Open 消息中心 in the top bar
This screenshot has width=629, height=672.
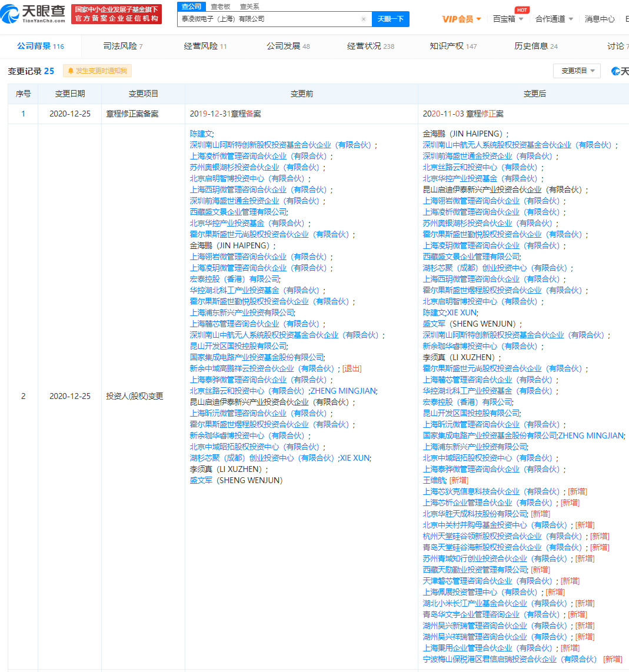click(600, 19)
